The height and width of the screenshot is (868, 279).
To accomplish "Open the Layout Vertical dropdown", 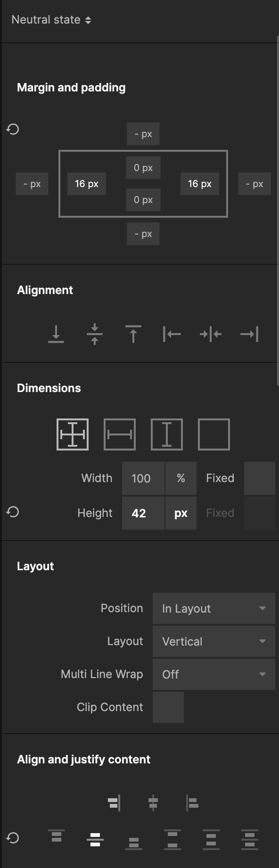I will click(x=214, y=641).
